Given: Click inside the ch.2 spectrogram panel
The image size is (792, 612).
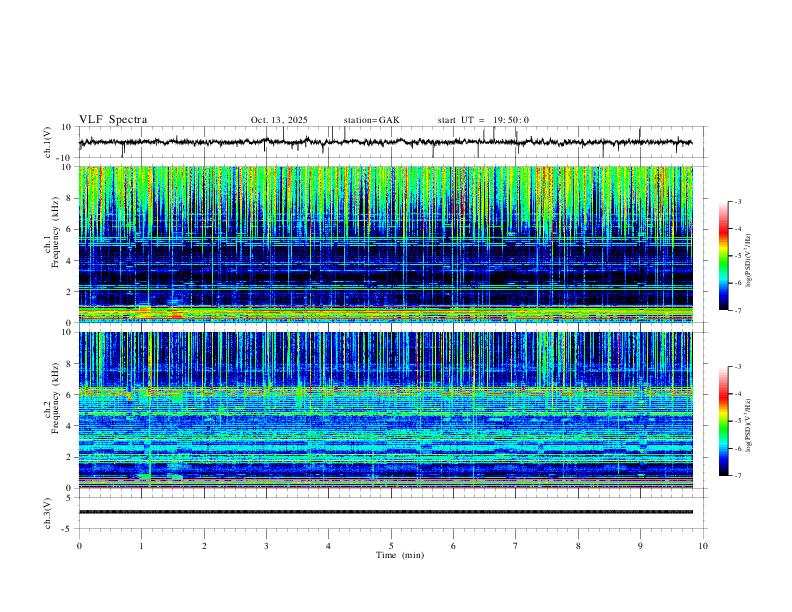Looking at the screenshot, I should coord(385,410).
